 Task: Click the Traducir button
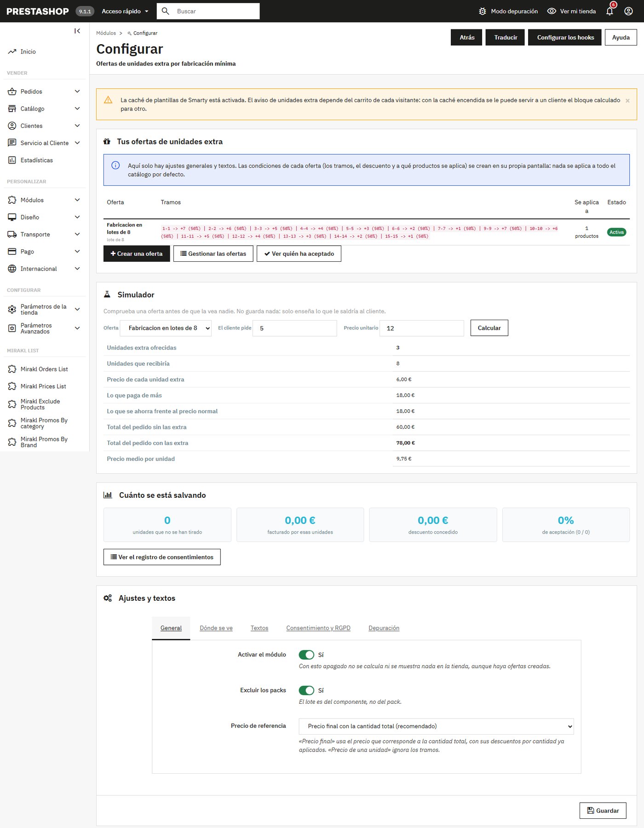tap(506, 37)
